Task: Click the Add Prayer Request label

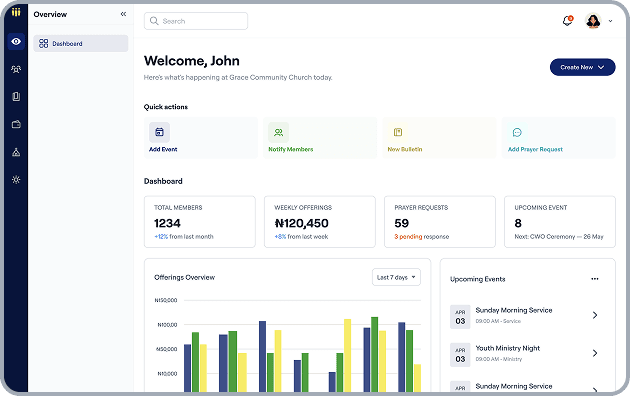Action: point(535,149)
